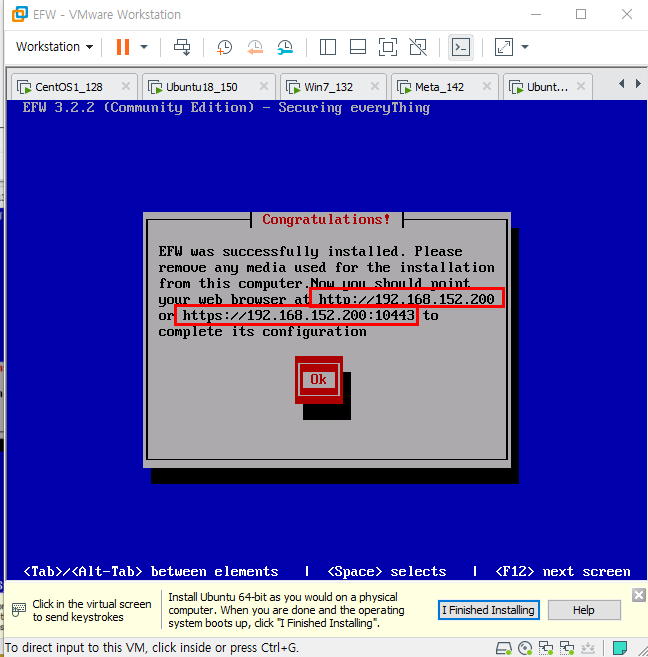Revert VM to previous snapshot

tap(255, 47)
